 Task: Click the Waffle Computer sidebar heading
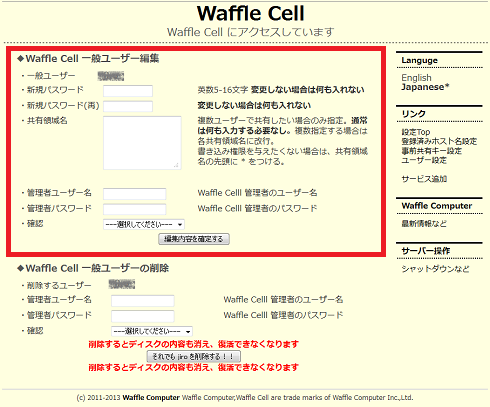[x=437, y=206]
